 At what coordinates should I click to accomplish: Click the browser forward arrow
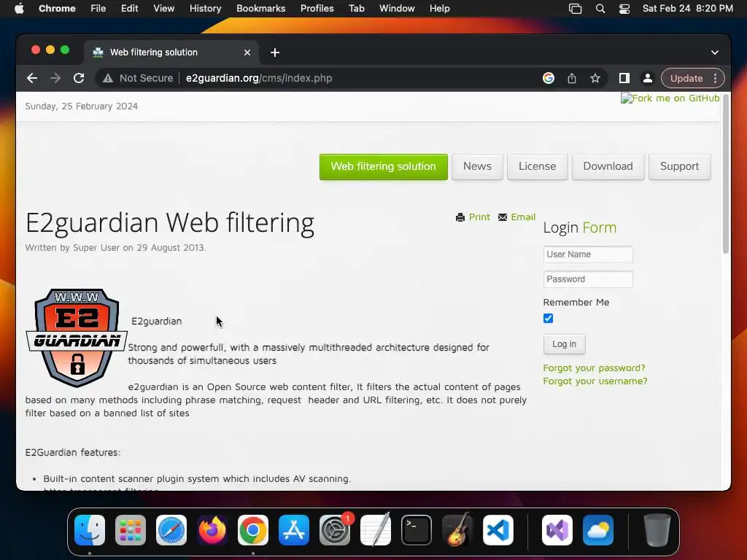coord(55,78)
